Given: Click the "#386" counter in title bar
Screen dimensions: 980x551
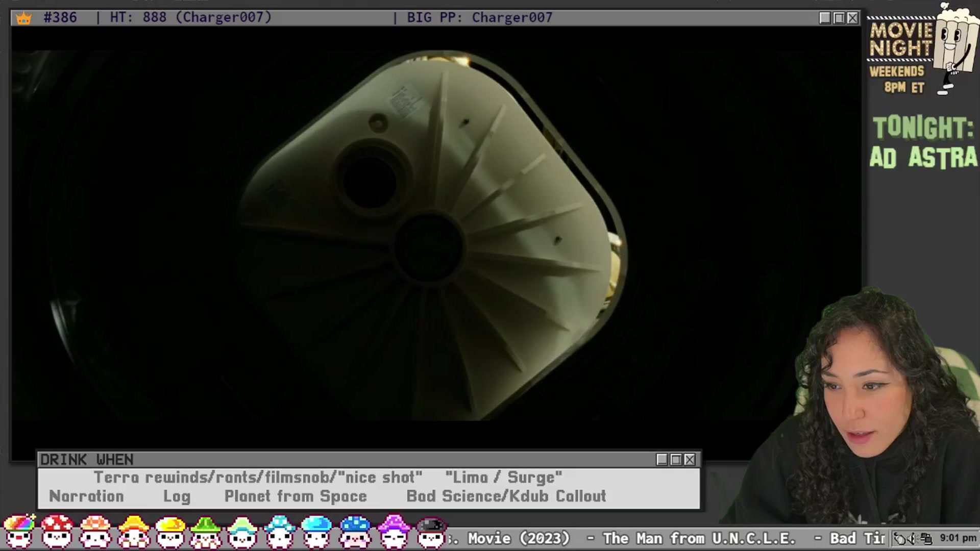Looking at the screenshot, I should click(60, 17).
